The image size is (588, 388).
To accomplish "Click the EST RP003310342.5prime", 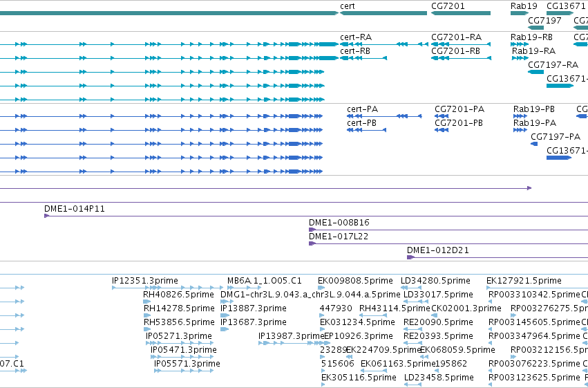I will 534,295.
